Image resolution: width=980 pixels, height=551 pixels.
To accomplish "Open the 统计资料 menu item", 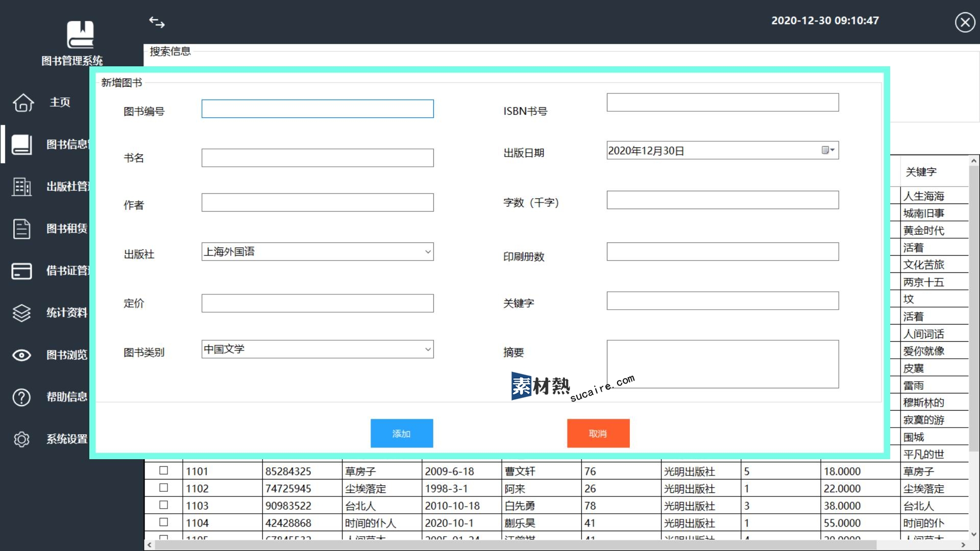I will point(67,313).
